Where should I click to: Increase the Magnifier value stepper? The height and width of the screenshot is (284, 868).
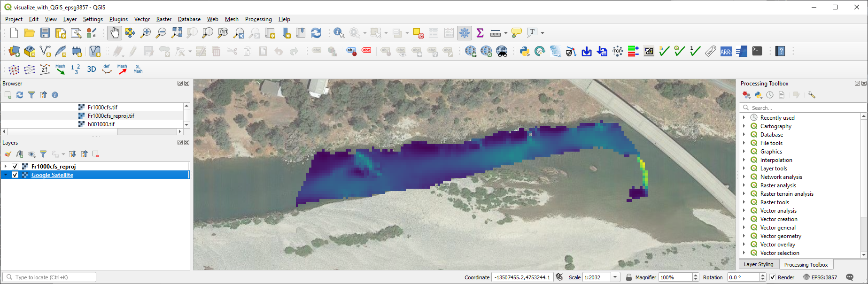point(696,276)
